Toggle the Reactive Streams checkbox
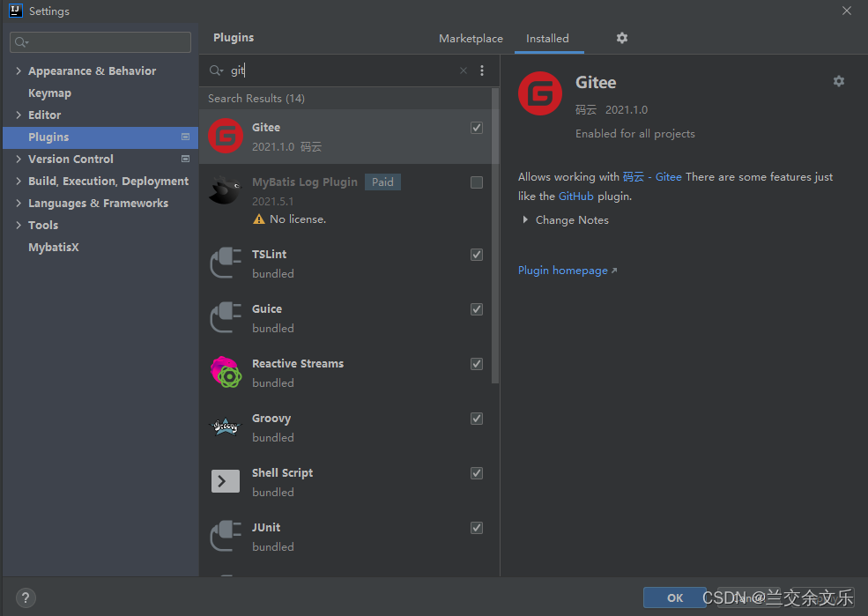868x616 pixels. coord(476,364)
